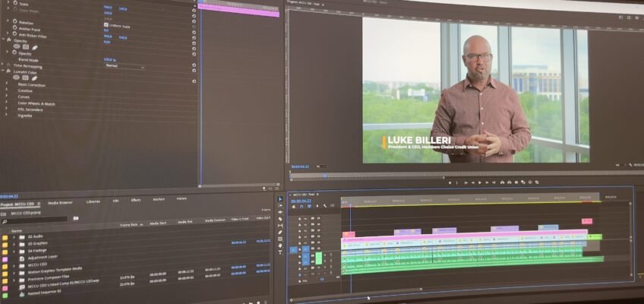The image size is (644, 304).
Task: Select the Pen tool in toolbar
Action: 280,232
